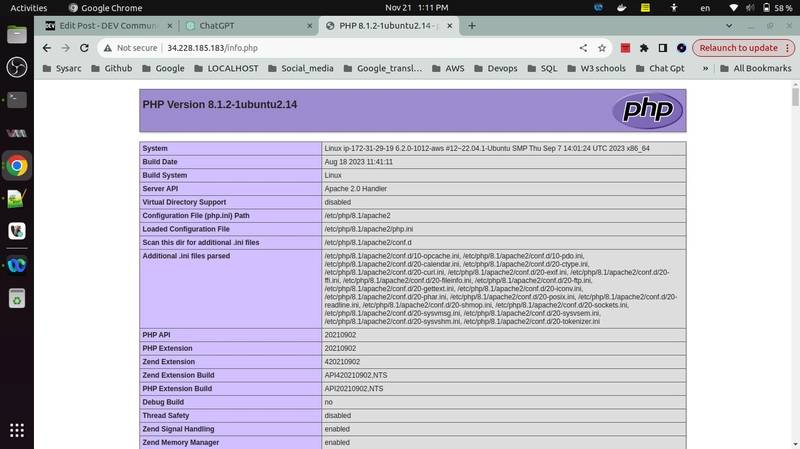Image resolution: width=800 pixels, height=449 pixels.
Task: Close the PHP 8.1.2 info tab
Action: coord(449,26)
